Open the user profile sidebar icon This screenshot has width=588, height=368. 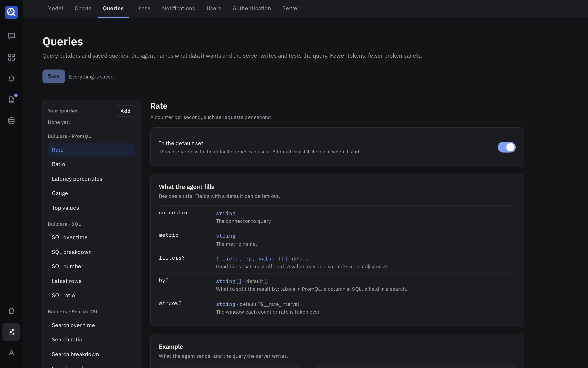(11, 353)
